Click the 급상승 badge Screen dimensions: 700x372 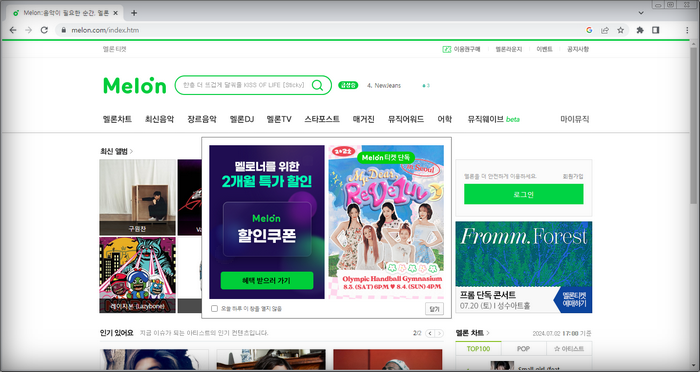click(348, 85)
